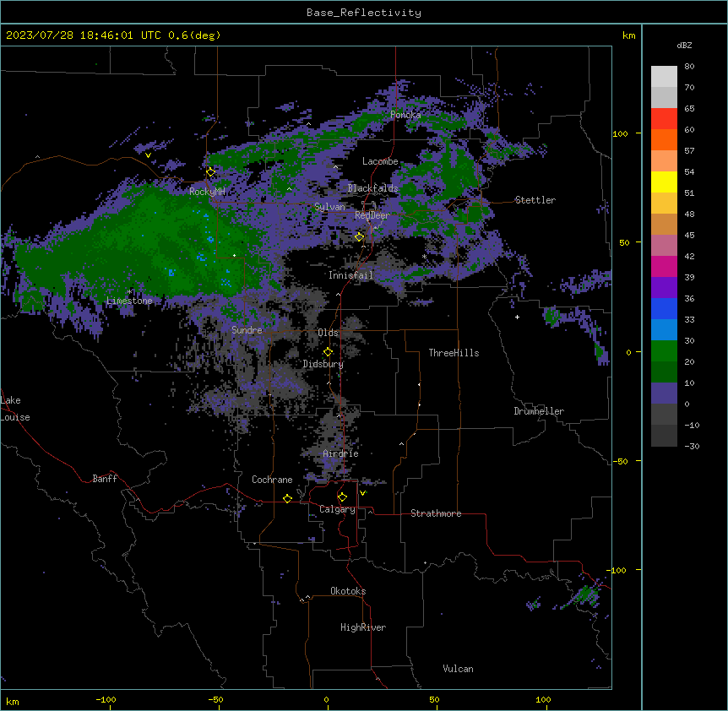Select the Stettler city label
728x711 pixels.
pos(535,200)
